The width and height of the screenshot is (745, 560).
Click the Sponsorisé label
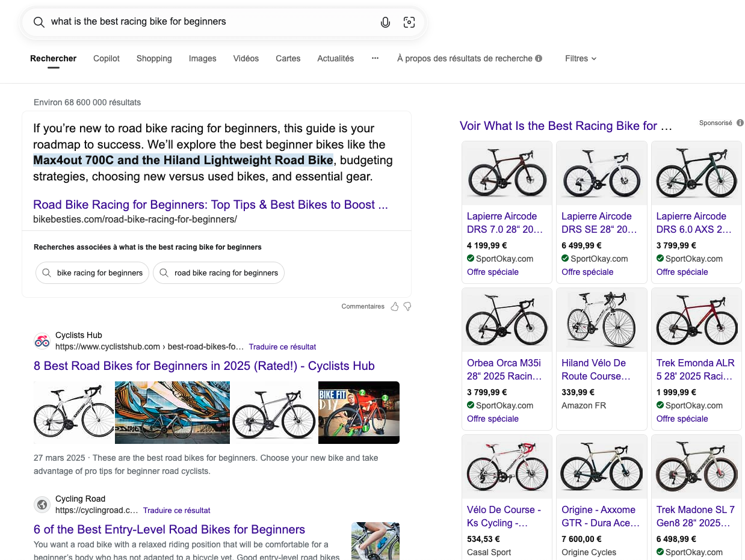click(x=716, y=123)
